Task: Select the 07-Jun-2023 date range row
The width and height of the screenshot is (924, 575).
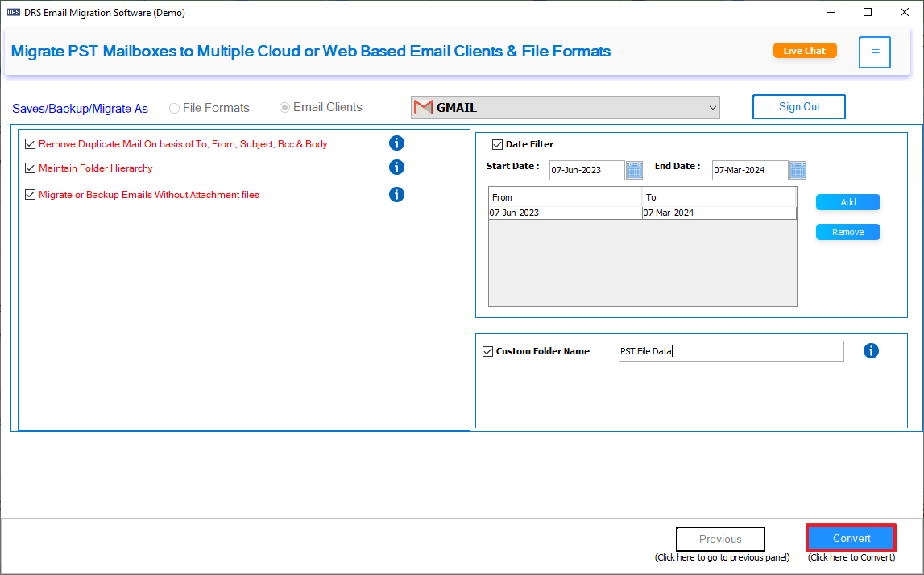Action: tap(642, 213)
